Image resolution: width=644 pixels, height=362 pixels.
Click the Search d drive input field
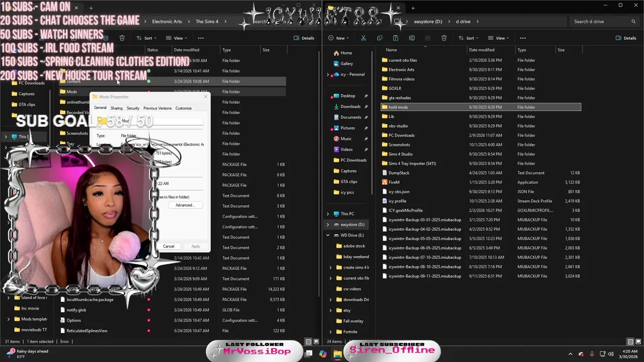coord(604,22)
